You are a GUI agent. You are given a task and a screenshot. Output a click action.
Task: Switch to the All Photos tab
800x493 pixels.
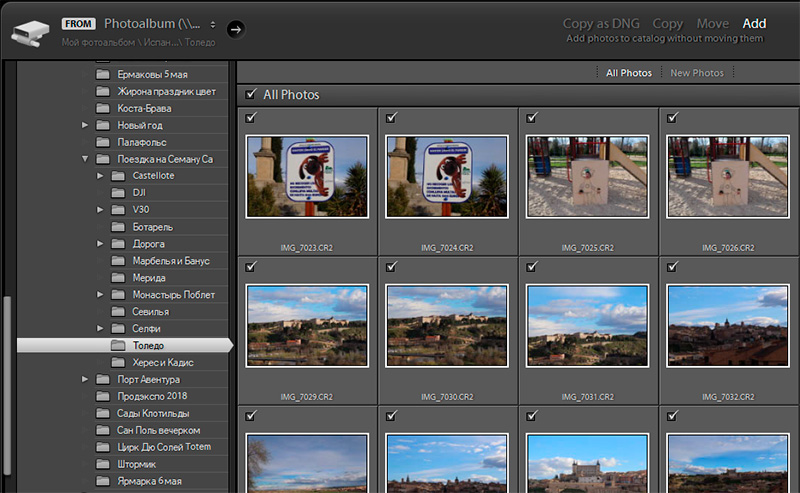click(x=628, y=73)
